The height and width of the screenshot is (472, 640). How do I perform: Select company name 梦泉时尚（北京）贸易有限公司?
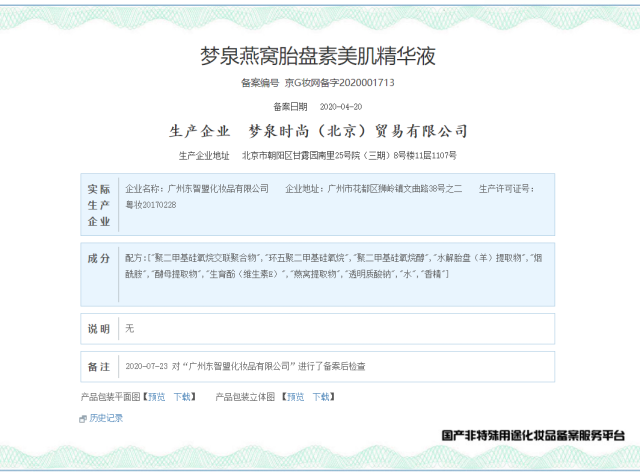358,131
